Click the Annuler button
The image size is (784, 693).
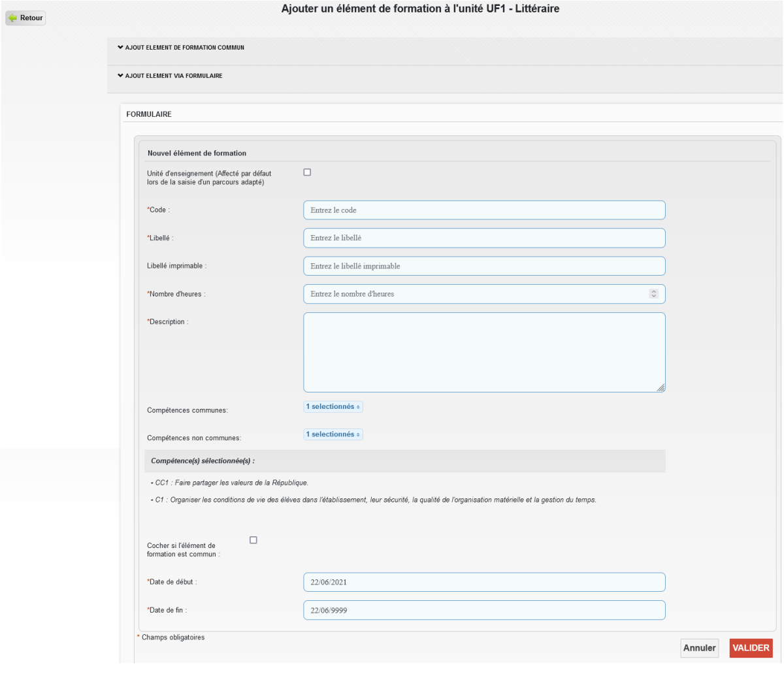(699, 648)
